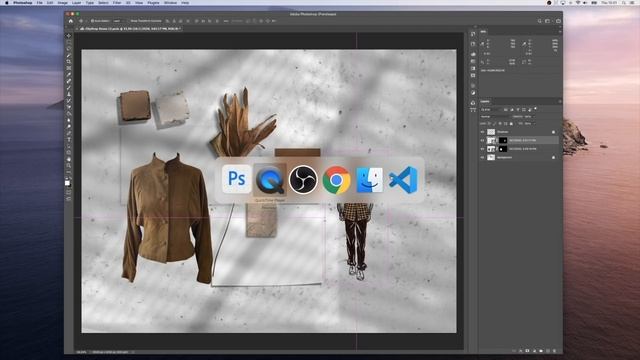
Task: Select the Move tool in the toolbar
Action: click(69, 36)
